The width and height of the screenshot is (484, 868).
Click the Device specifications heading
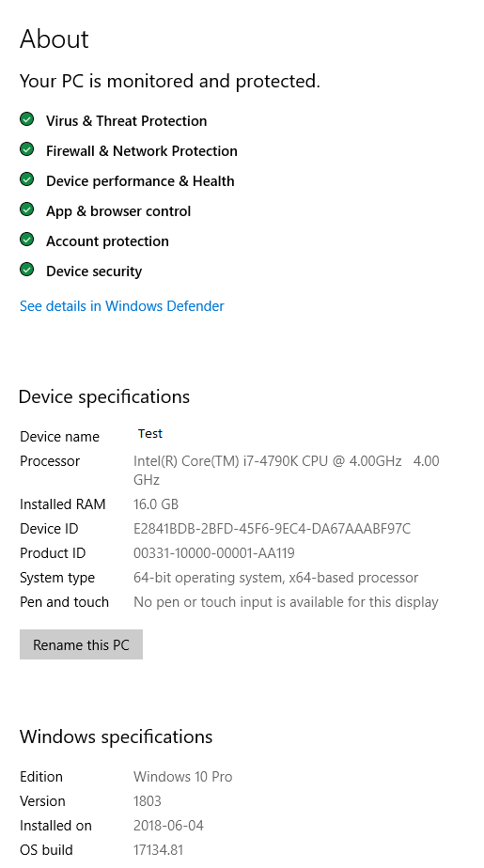tap(104, 397)
